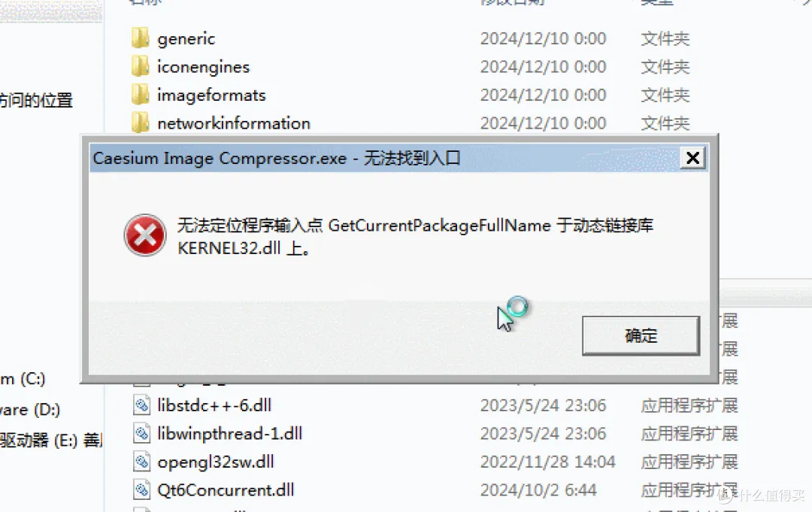Click the Qt6Concurrent.dll file icon

[x=141, y=489]
